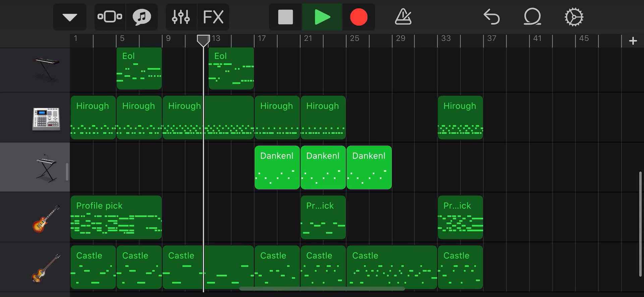Open the track controls mixer

coord(181,17)
